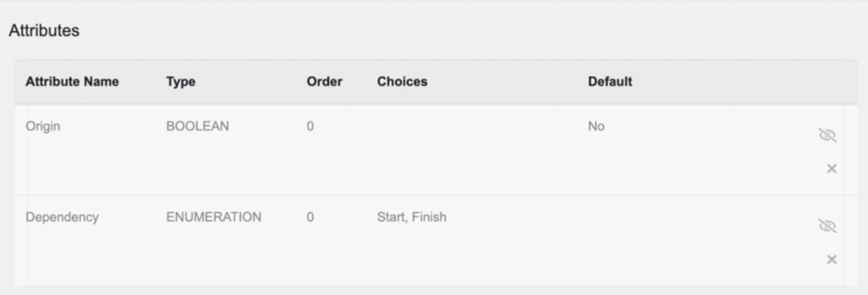Click the Start, Finish choices cell
The image size is (868, 295).
click(411, 217)
